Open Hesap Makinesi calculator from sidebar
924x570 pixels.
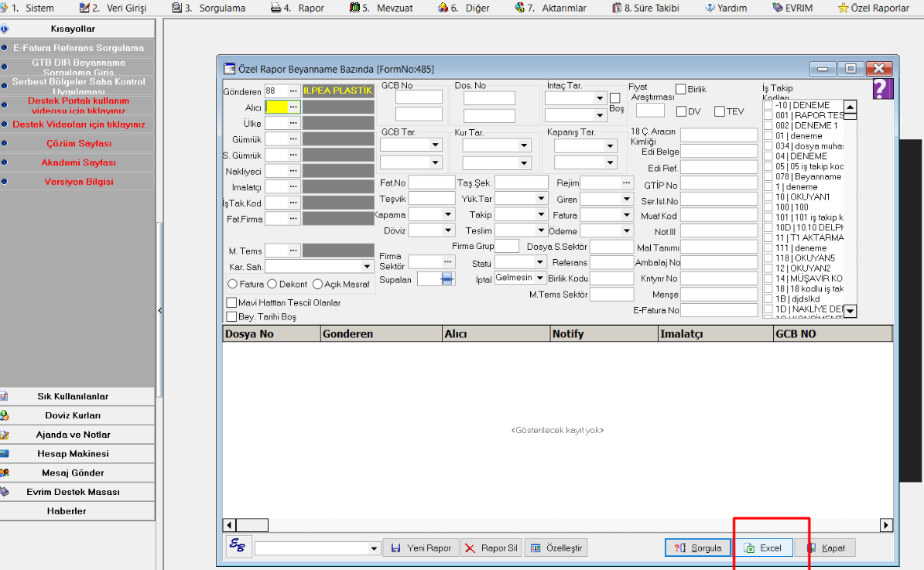point(77,454)
